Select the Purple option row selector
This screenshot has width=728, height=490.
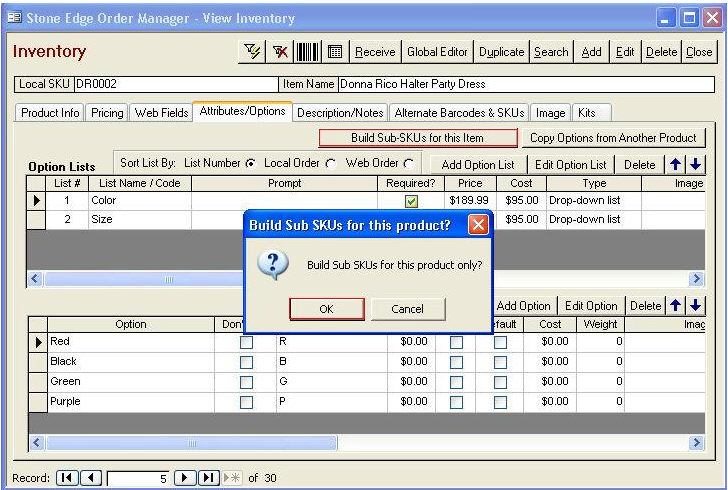(x=38, y=401)
